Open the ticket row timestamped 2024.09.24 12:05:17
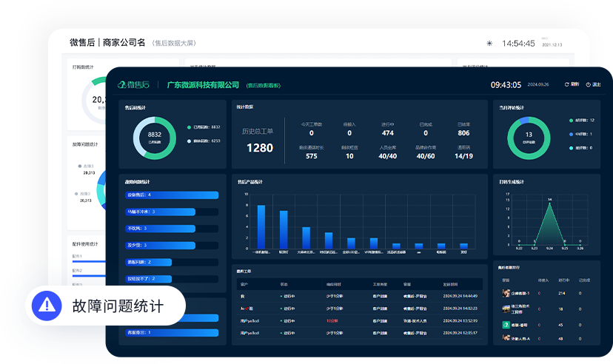The width and height of the screenshot is (613, 364). [x=360, y=333]
